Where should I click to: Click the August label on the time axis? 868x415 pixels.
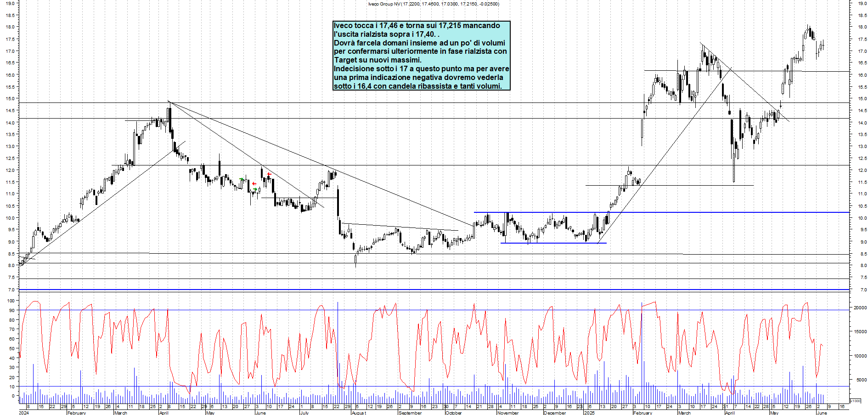pyautogui.click(x=359, y=413)
